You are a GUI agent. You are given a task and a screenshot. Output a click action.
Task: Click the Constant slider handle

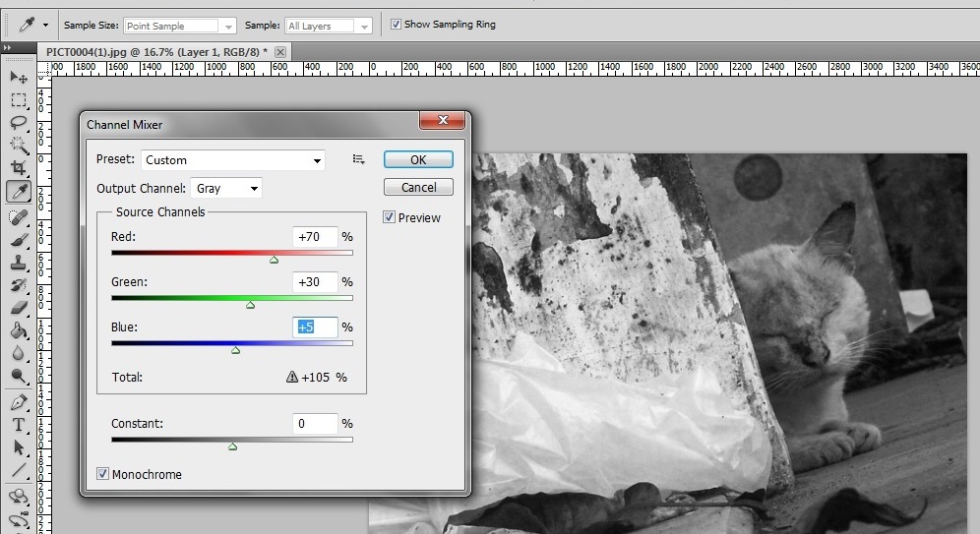pyautogui.click(x=232, y=445)
